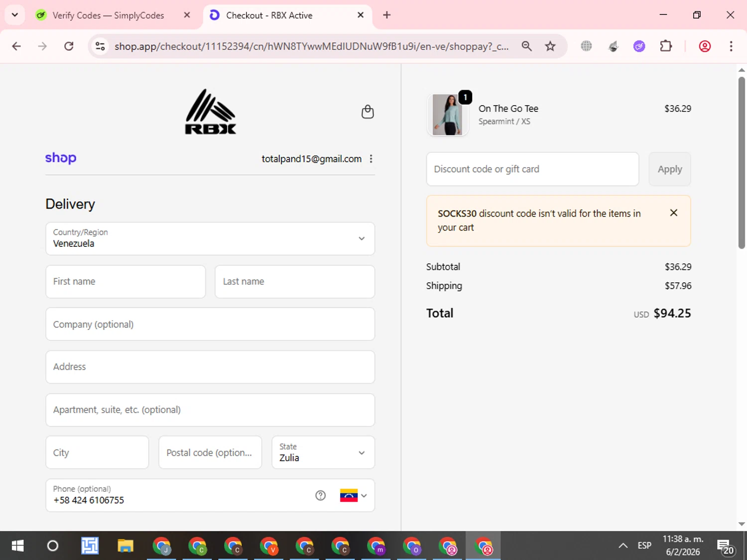This screenshot has width=747, height=560.
Task: Focus the Address field
Action: click(x=210, y=367)
